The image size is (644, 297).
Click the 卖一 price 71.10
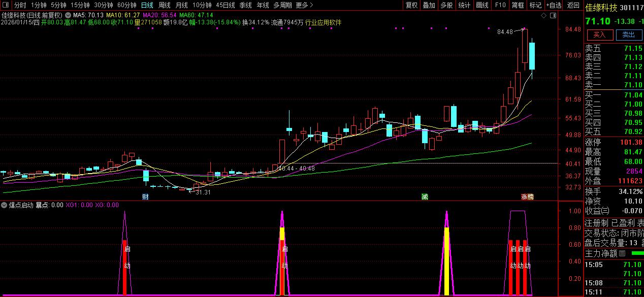(633, 85)
